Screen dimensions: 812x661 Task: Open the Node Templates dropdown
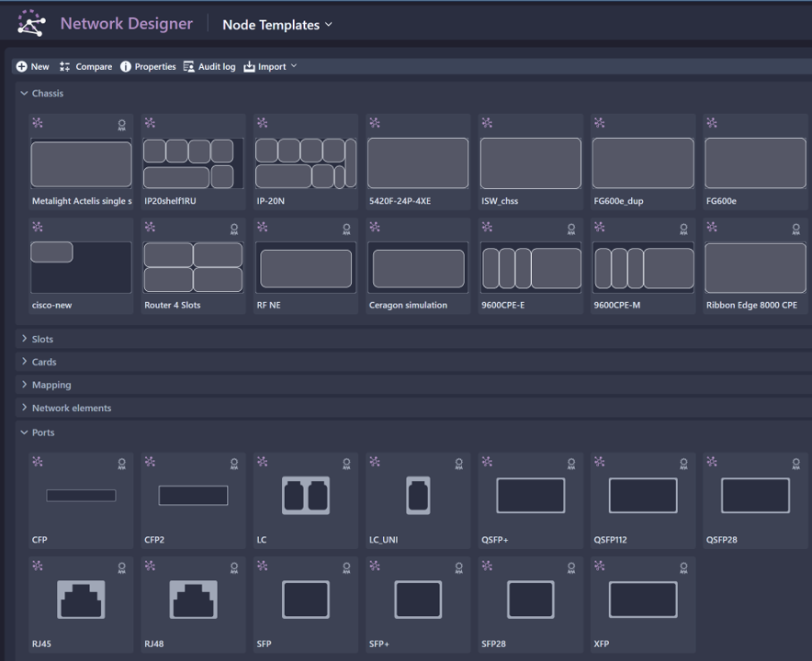[x=277, y=25]
